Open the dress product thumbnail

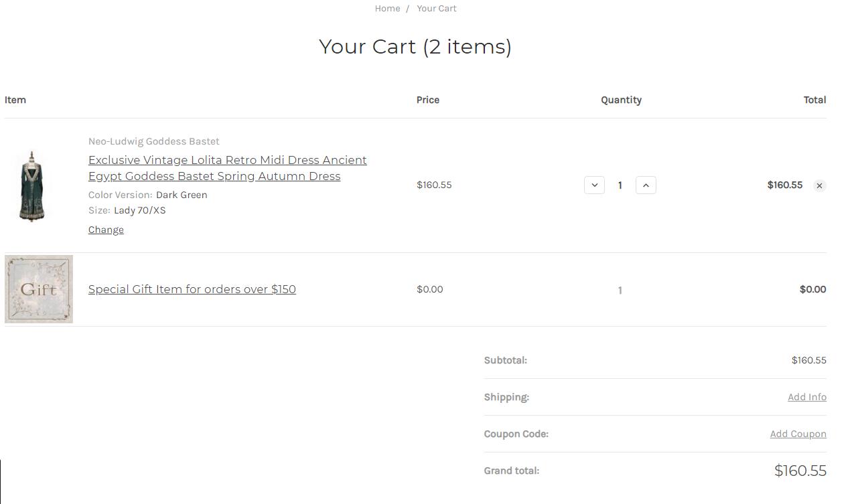click(31, 186)
